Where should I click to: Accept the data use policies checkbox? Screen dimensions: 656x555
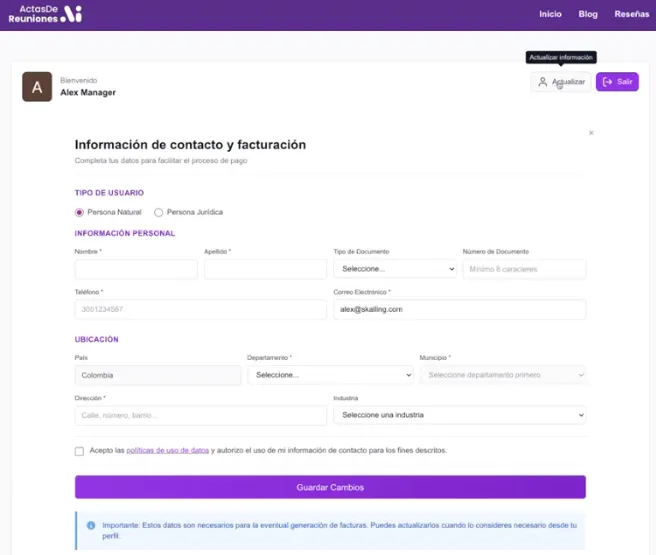80,451
